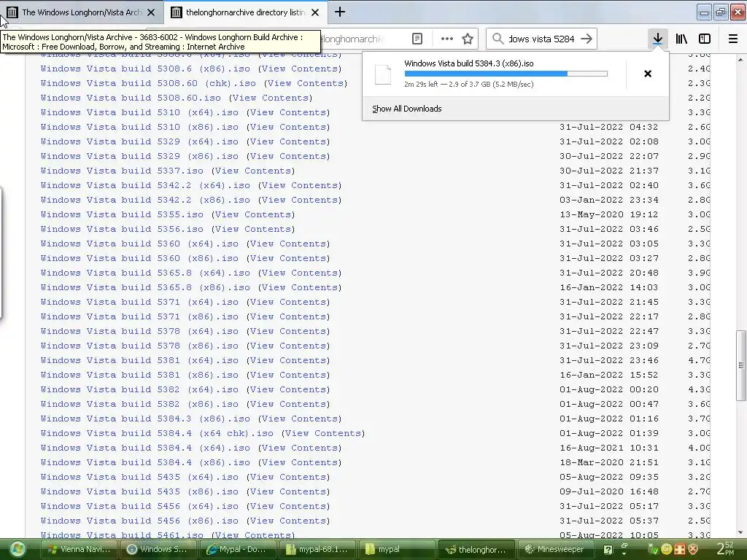Screen dimensions: 747x560
Task: Open Windows Vista build 5456 (x64).iso link
Action: [139, 506]
